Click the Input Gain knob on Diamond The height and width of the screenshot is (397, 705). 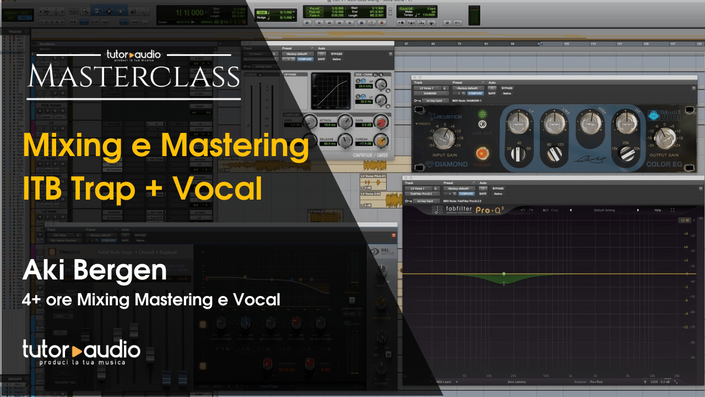point(444,138)
